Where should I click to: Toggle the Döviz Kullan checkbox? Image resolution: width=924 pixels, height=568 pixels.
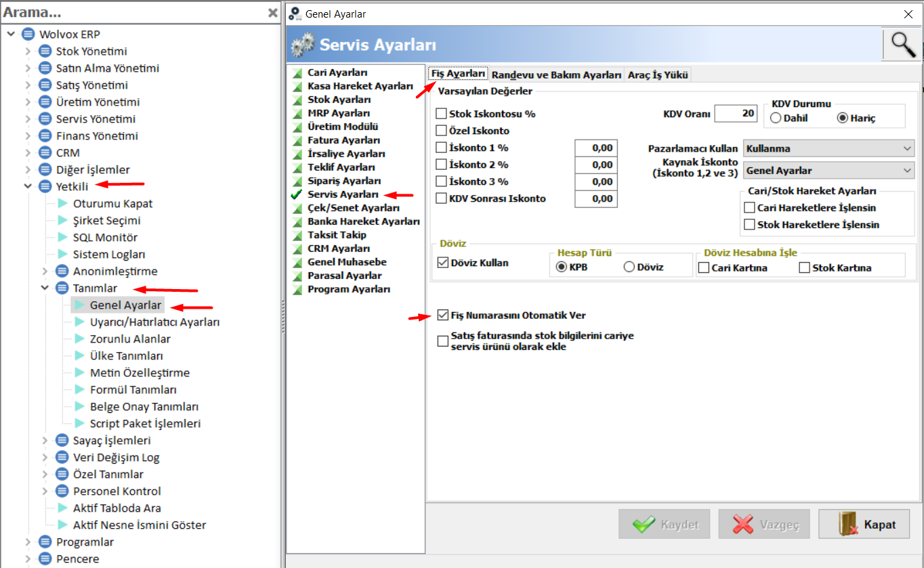[x=443, y=263]
